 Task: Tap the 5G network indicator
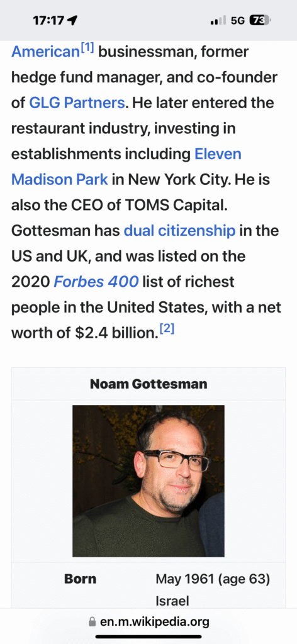(x=238, y=20)
